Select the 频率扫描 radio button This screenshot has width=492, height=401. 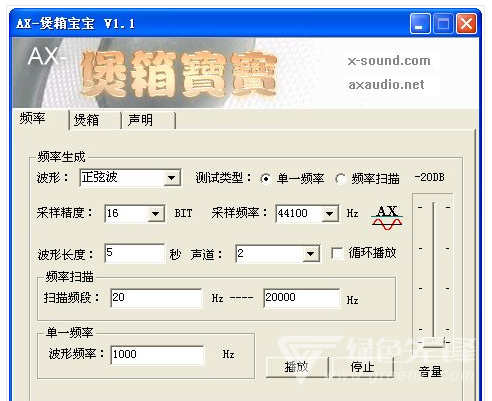(340, 179)
